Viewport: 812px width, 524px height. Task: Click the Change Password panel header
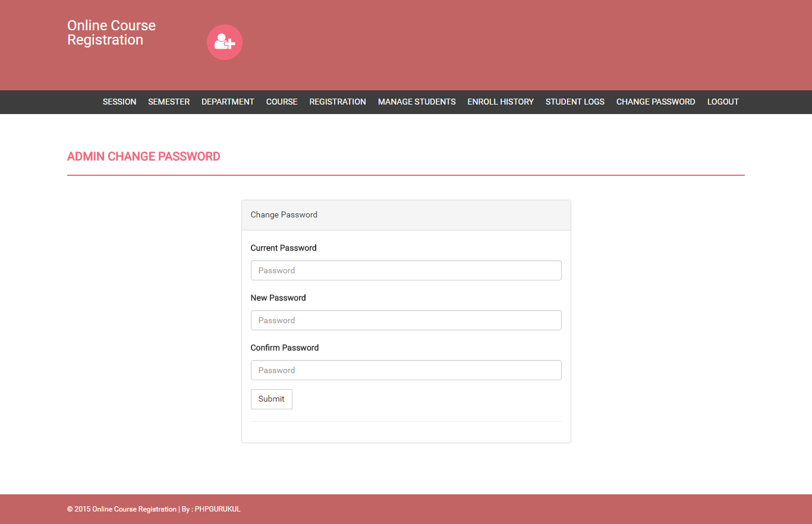click(284, 214)
